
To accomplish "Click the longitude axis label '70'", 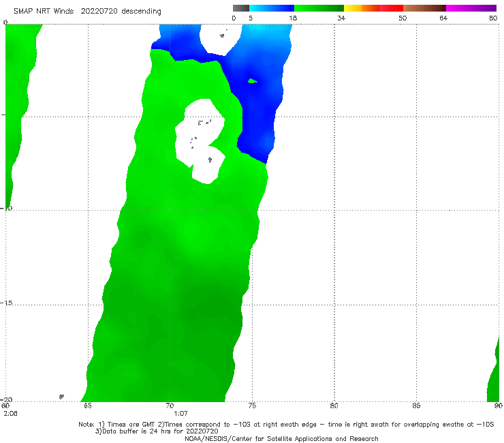I will tap(170, 406).
